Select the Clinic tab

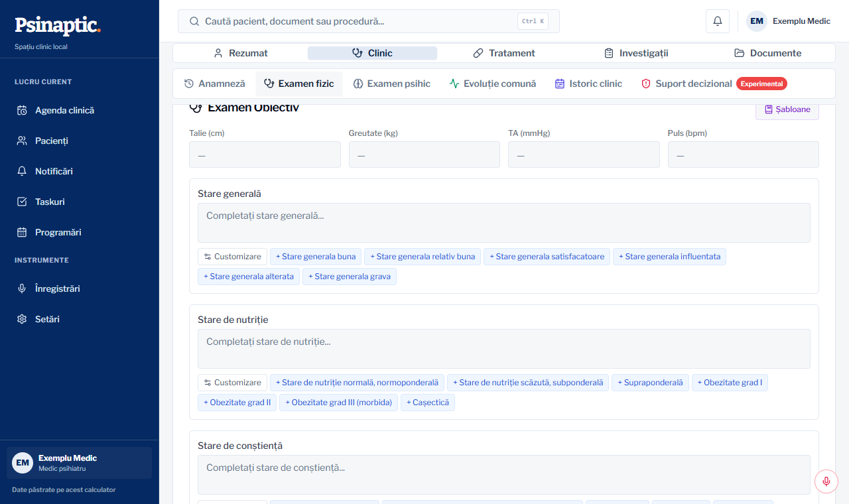372,53
